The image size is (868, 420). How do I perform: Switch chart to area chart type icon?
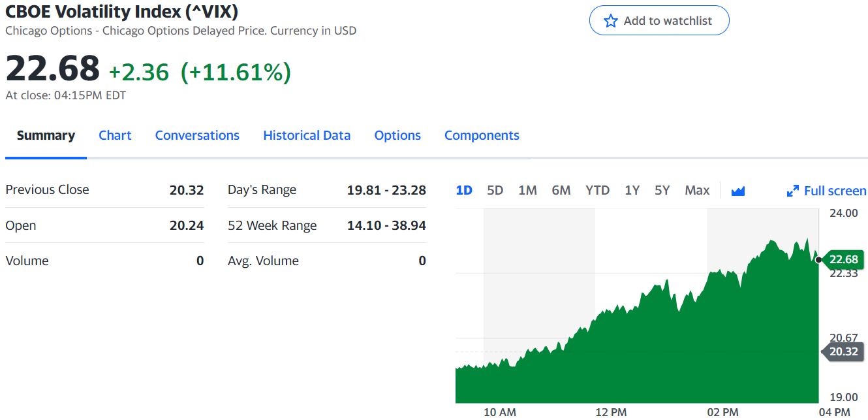point(738,191)
